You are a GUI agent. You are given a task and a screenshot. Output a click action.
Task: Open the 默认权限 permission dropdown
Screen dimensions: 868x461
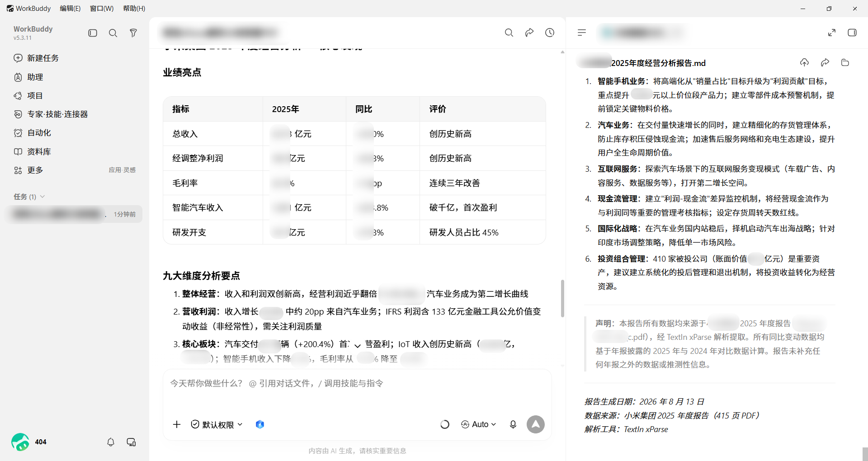[x=217, y=424]
